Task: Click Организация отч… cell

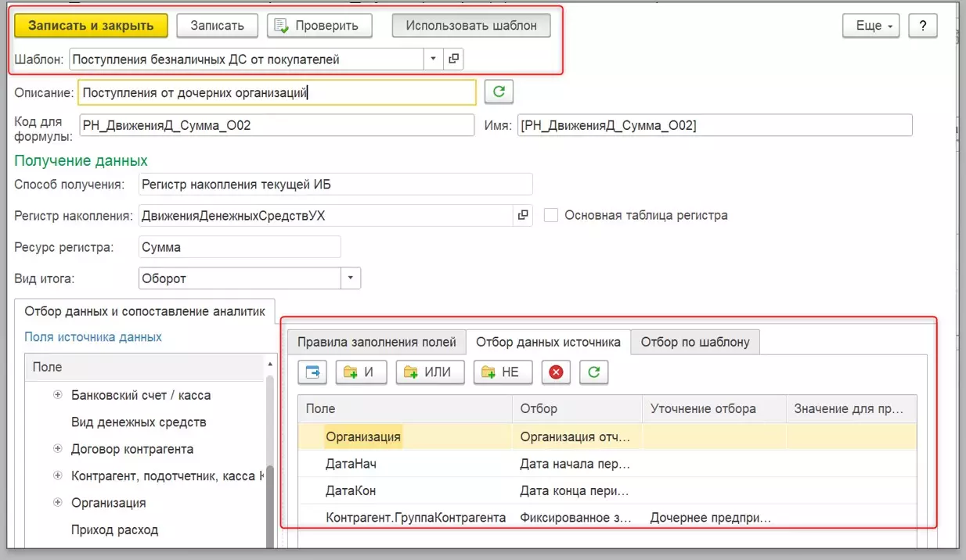Action: point(577,436)
